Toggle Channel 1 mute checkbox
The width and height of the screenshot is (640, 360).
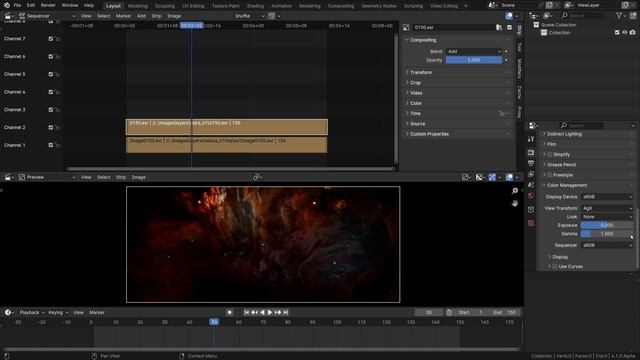(x=51, y=145)
